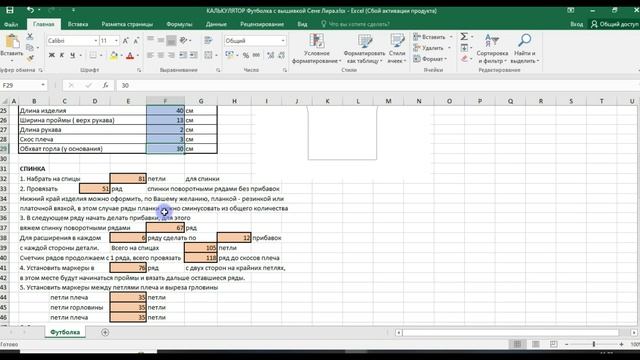Click the Copy icon in clipboard group

coord(30,48)
